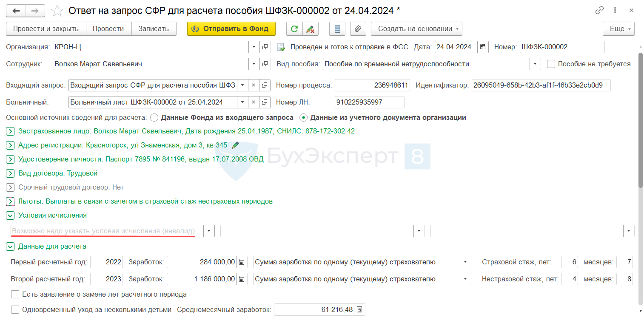Screen dimensions: 644x323
Task: Click the Страховой стаж лет field
Action: coord(570,262)
